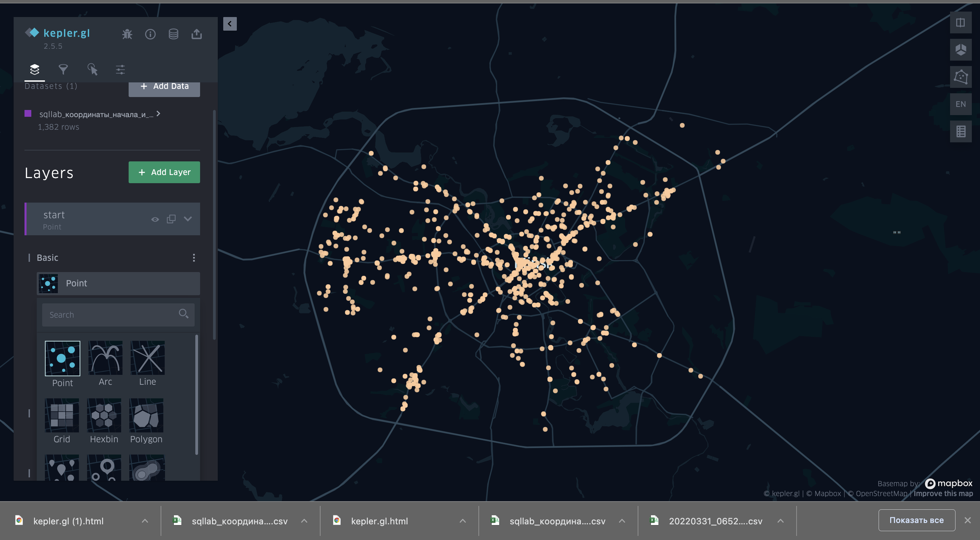
Task: Collapse the start layer settings chevron
Action: [x=188, y=219]
